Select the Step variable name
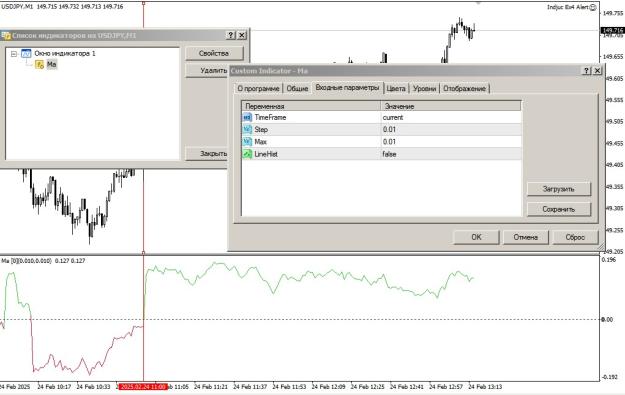This screenshot has width=625, height=395. point(261,130)
